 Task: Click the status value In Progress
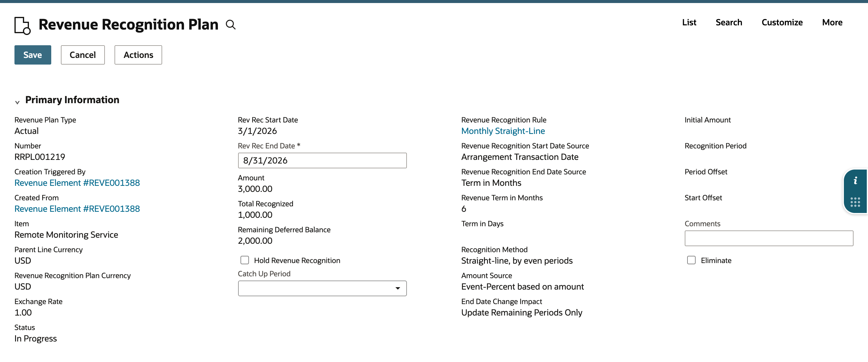35,338
